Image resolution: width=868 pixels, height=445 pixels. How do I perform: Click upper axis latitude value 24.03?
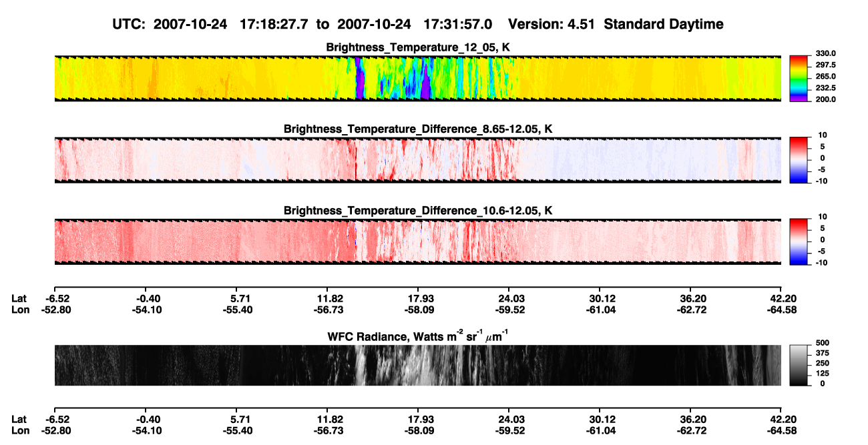pyautogui.click(x=511, y=298)
